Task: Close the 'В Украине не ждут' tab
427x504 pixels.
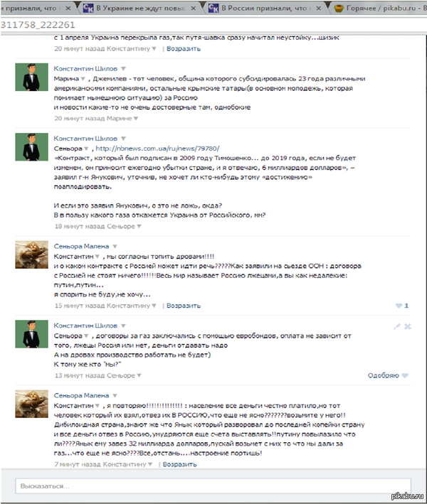Action: pyautogui.click(x=193, y=9)
